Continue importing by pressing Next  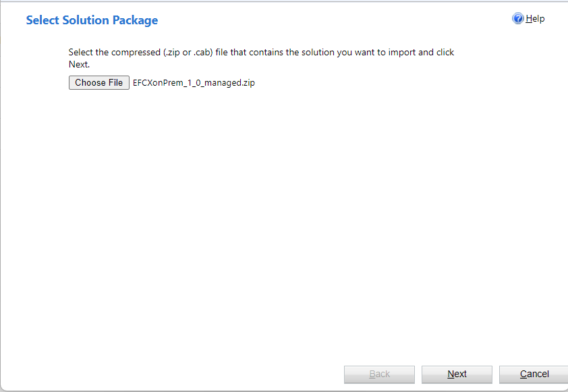click(x=457, y=374)
